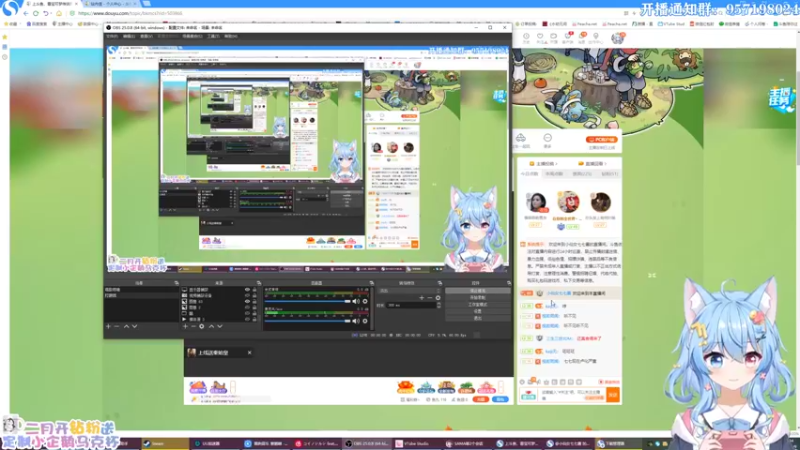Click the middle top-fan avatar in ranking panel
The image size is (800, 450).
click(568, 202)
